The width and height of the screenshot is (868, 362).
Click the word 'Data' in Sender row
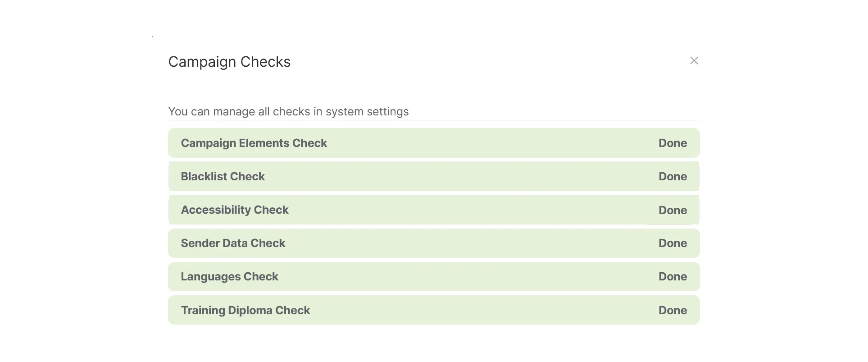coord(235,243)
